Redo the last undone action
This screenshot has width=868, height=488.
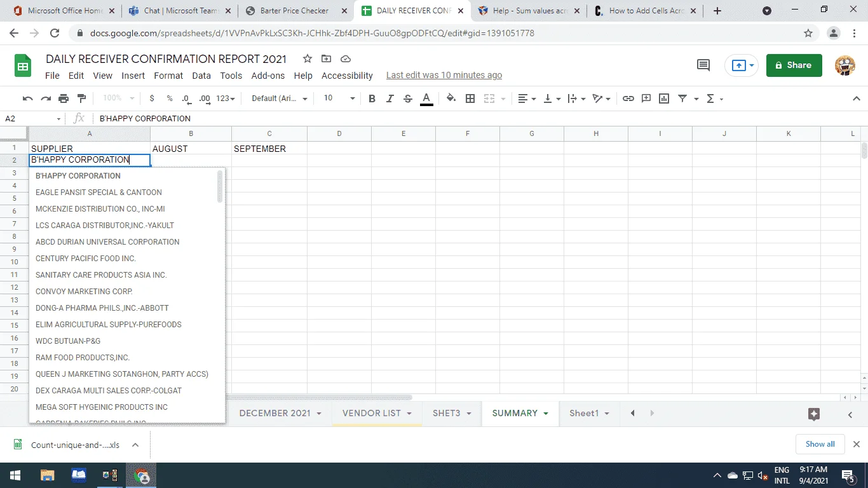[46, 98]
